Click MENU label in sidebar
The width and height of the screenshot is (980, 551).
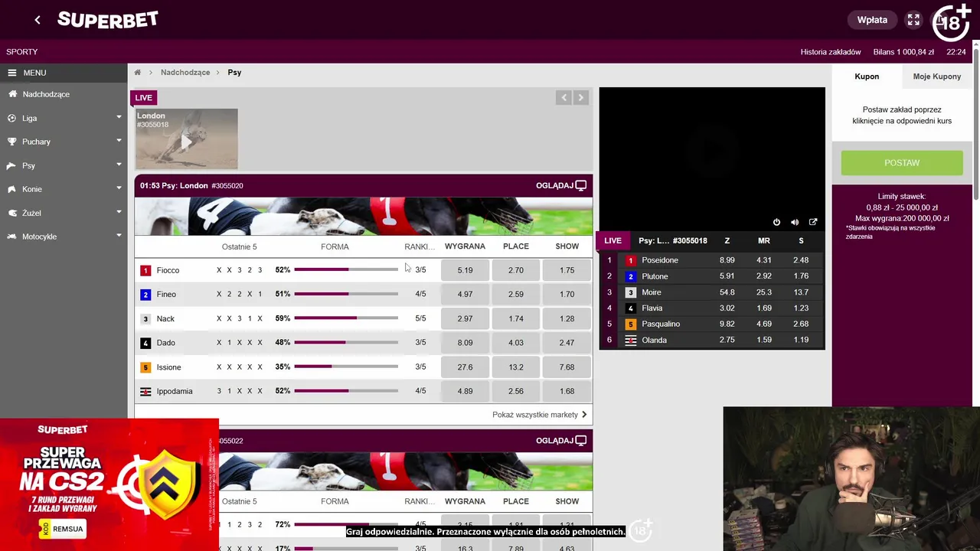point(34,73)
